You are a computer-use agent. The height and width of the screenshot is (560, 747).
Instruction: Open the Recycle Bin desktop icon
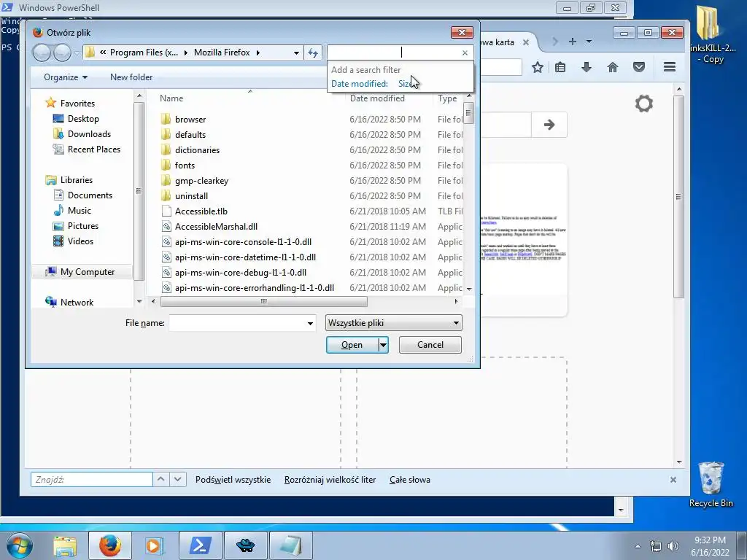[x=711, y=485]
